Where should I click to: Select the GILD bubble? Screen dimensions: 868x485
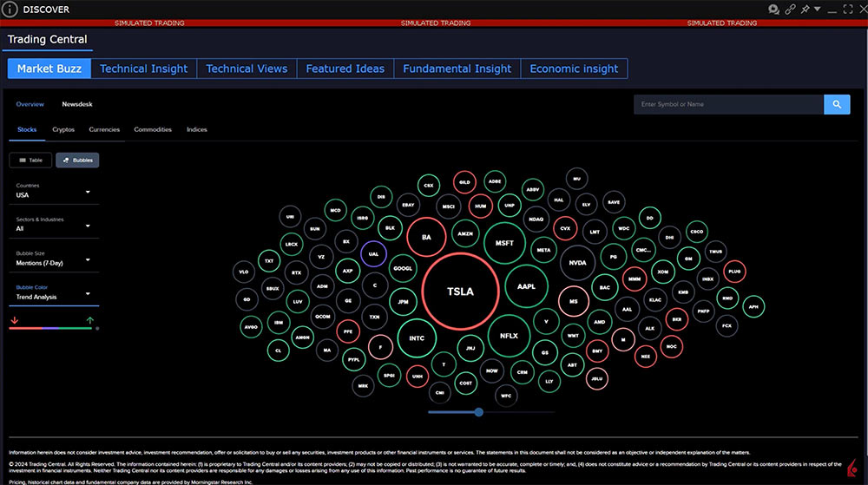464,182
